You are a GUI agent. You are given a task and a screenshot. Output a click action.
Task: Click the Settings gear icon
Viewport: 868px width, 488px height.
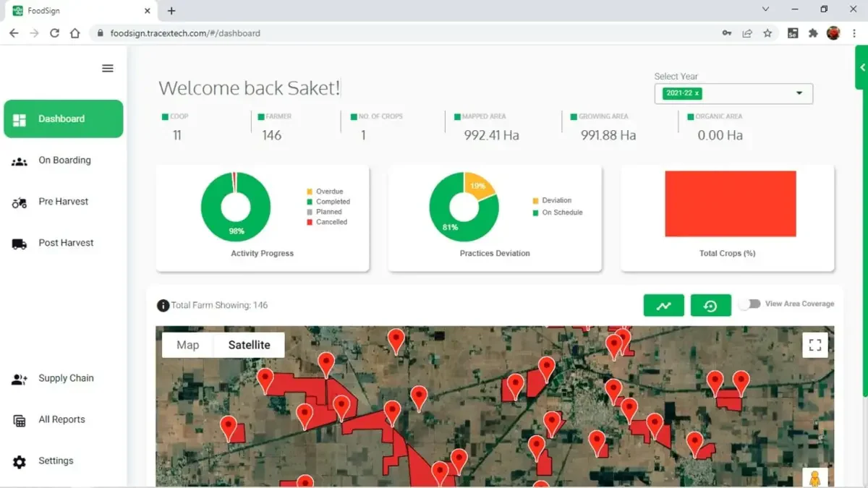pos(20,461)
